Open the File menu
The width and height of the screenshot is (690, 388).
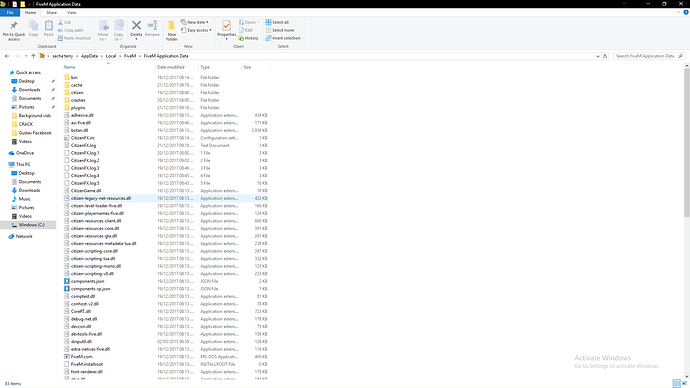click(x=10, y=12)
